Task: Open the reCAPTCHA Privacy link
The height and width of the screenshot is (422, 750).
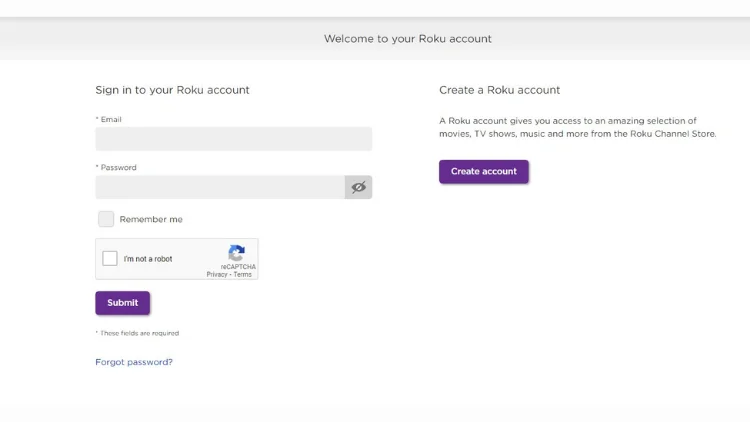Action: click(217, 274)
